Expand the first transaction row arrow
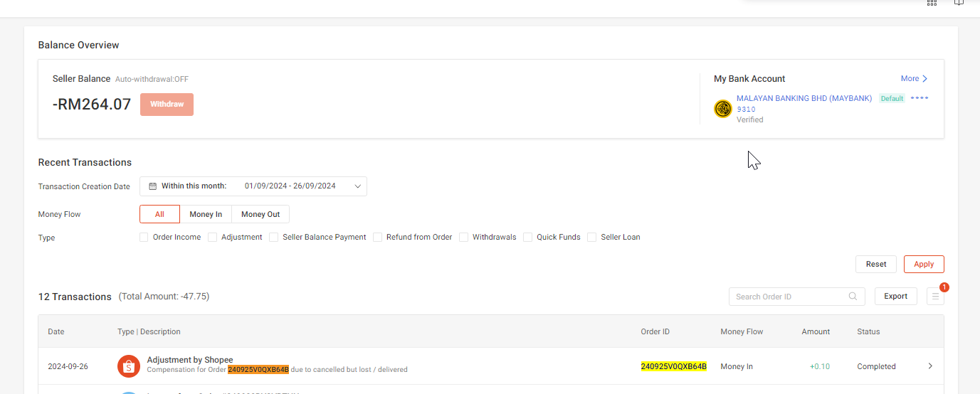Screen dimensions: 980x394 [929, 366]
